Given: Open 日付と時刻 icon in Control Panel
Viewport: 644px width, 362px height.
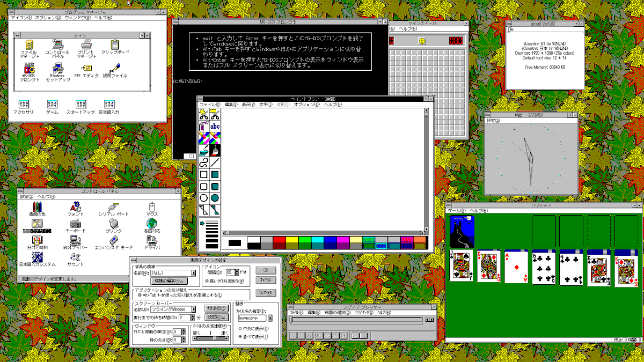Looking at the screenshot, I should point(37,242).
